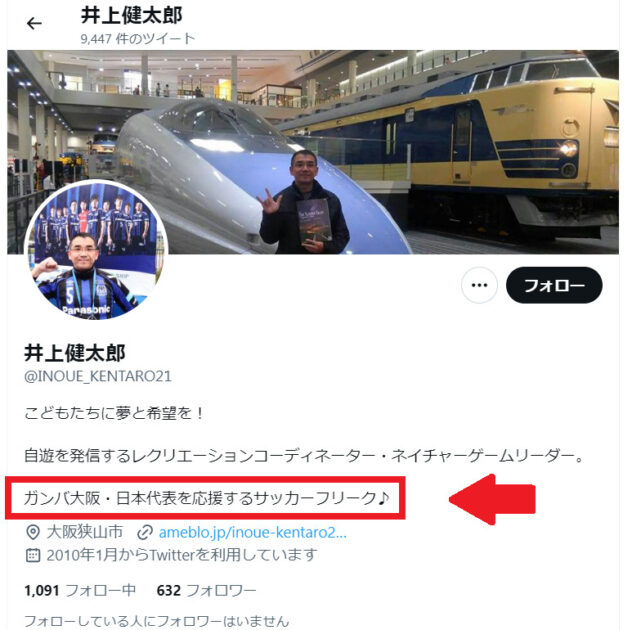Open the ameblo.jp/inoue-kentaro2... blog link
This screenshot has width=641, height=630.
252,532
